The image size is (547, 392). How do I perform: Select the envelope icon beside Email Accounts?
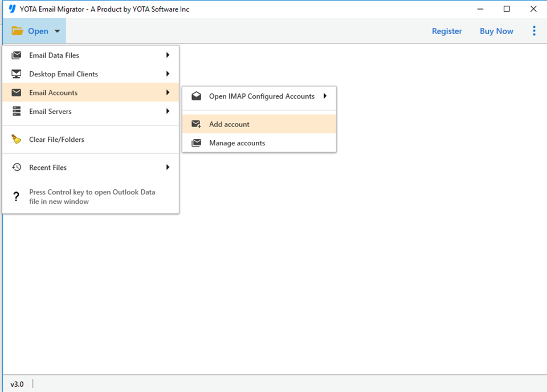coord(16,92)
